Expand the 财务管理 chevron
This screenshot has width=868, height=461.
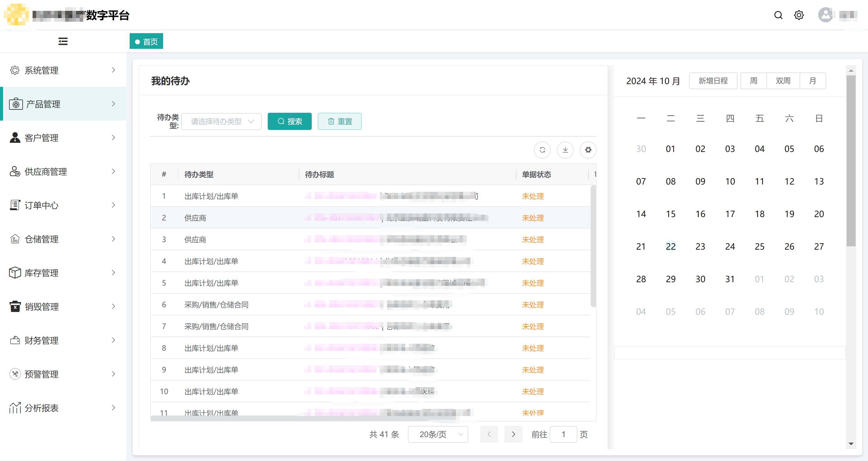click(114, 340)
